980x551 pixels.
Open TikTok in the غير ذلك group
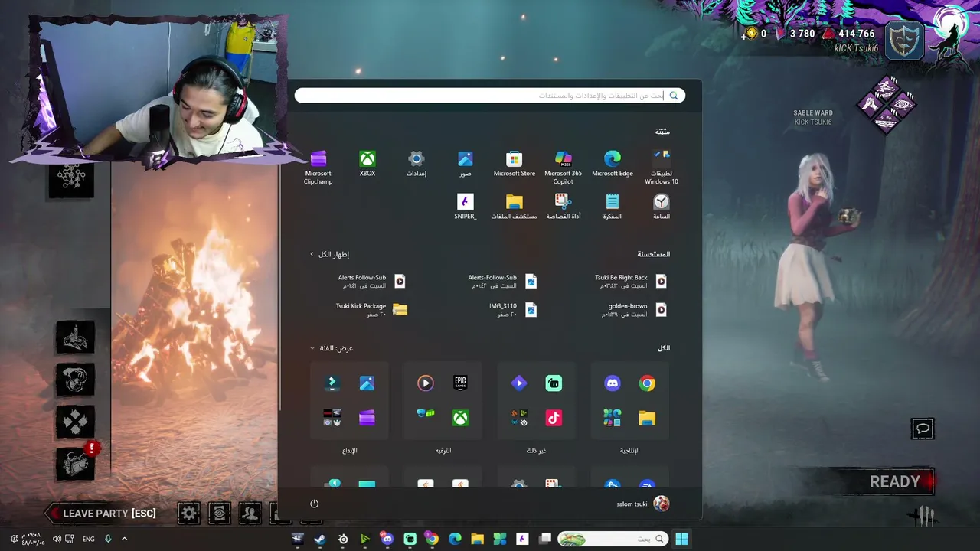pos(554,418)
